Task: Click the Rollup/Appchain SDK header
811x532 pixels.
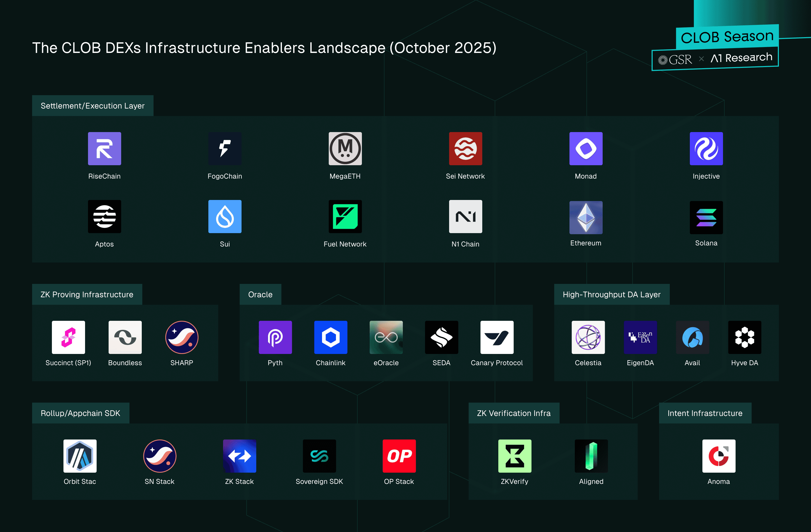Action: 81,413
